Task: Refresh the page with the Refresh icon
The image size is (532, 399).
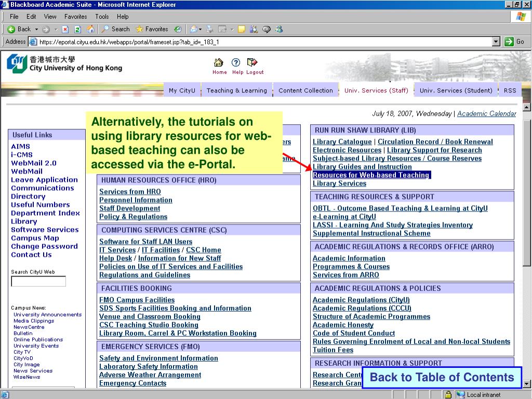Action: click(x=78, y=30)
